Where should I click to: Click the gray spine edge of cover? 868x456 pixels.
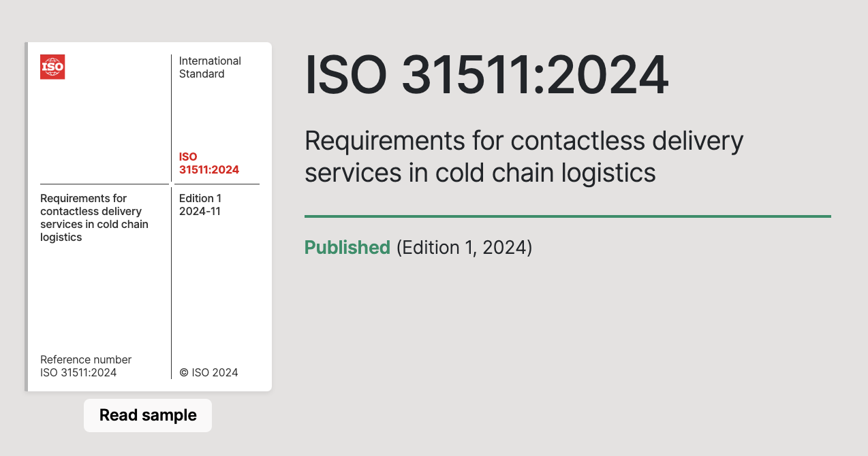26,216
